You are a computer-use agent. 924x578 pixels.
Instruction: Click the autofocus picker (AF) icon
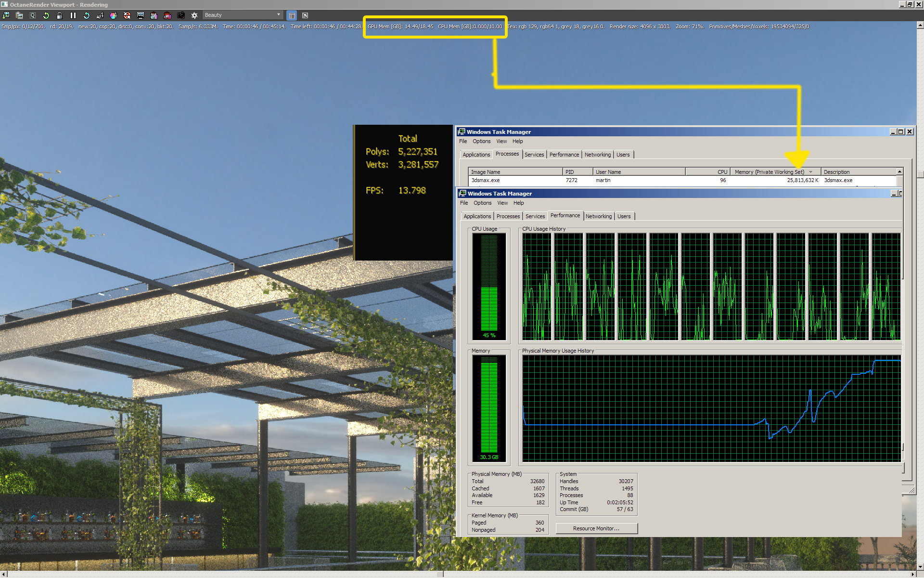[x=100, y=15]
